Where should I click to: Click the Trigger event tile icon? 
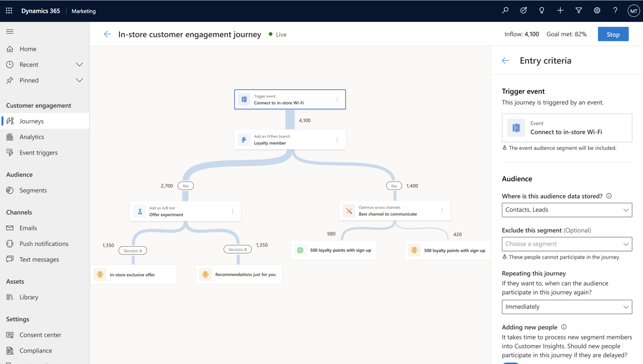tap(244, 99)
